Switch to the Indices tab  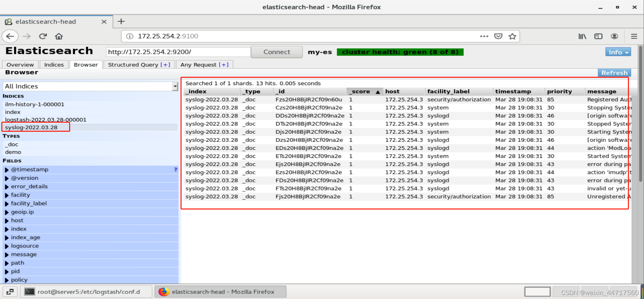[x=54, y=65]
